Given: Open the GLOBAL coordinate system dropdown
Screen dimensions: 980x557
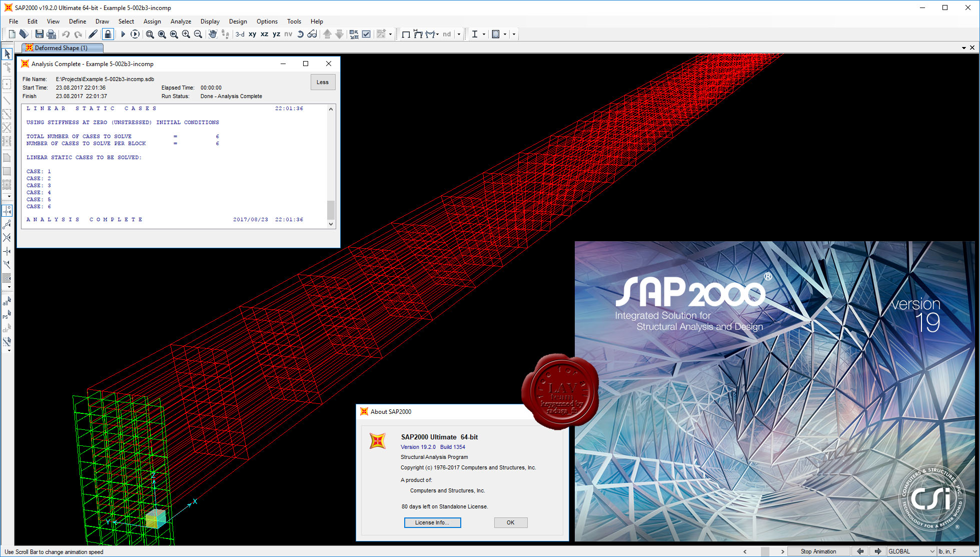Looking at the screenshot, I should tap(912, 551).
